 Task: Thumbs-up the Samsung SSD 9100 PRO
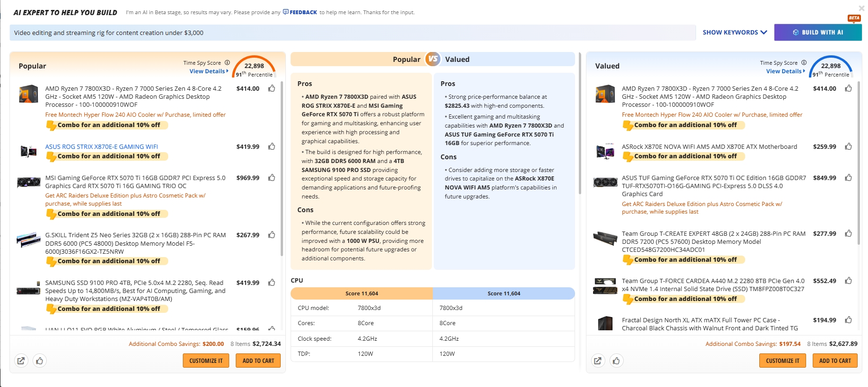272,283
